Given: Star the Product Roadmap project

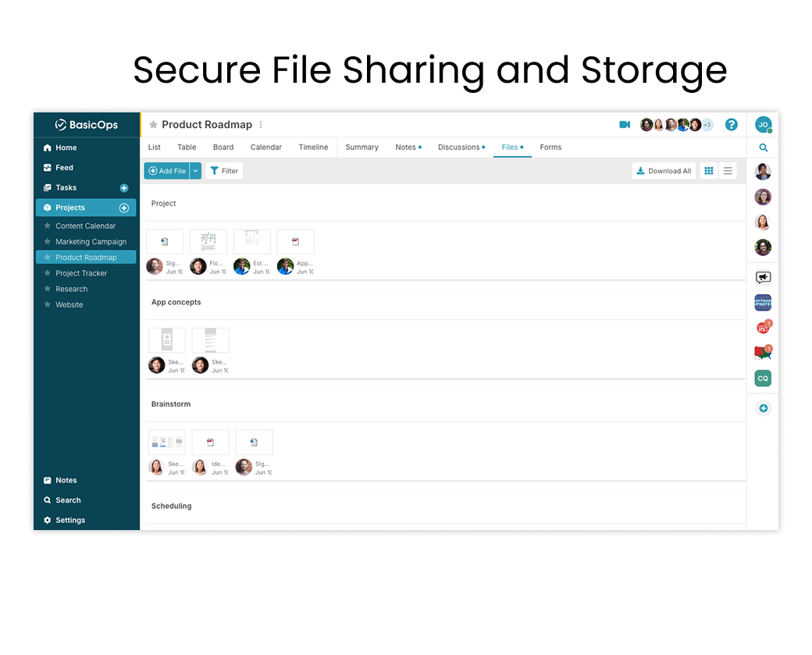Looking at the screenshot, I should pyautogui.click(x=154, y=125).
